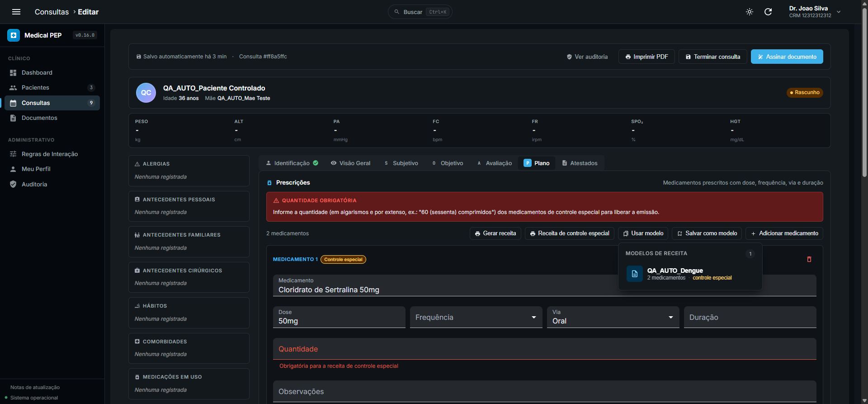868x404 pixels.
Task: Click Terminar consulta button
Action: (x=713, y=57)
